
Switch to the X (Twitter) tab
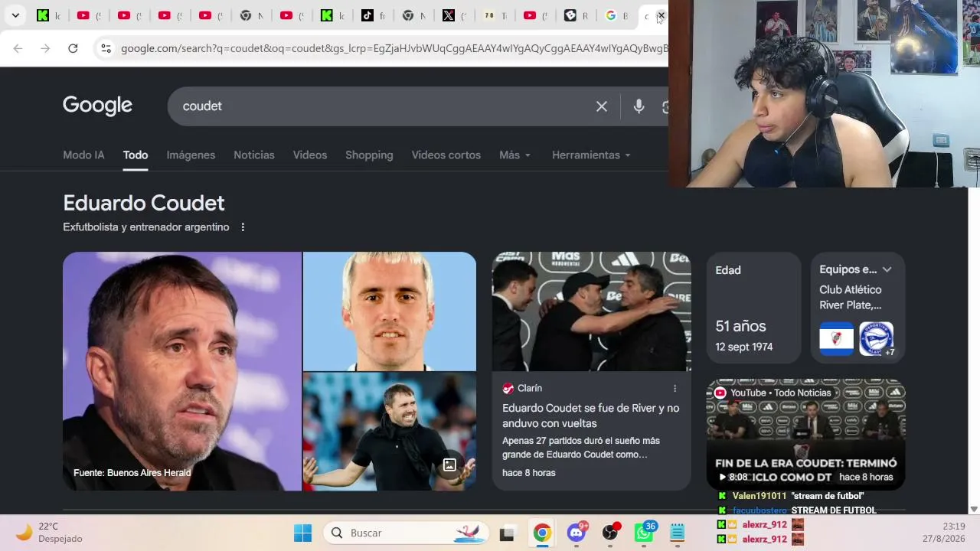click(x=454, y=15)
